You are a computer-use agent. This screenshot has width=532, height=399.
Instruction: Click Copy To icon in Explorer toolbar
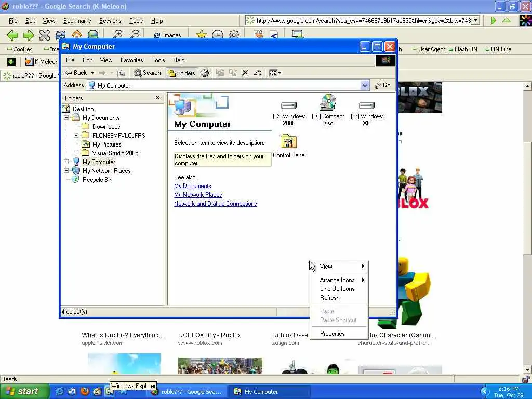coord(232,73)
